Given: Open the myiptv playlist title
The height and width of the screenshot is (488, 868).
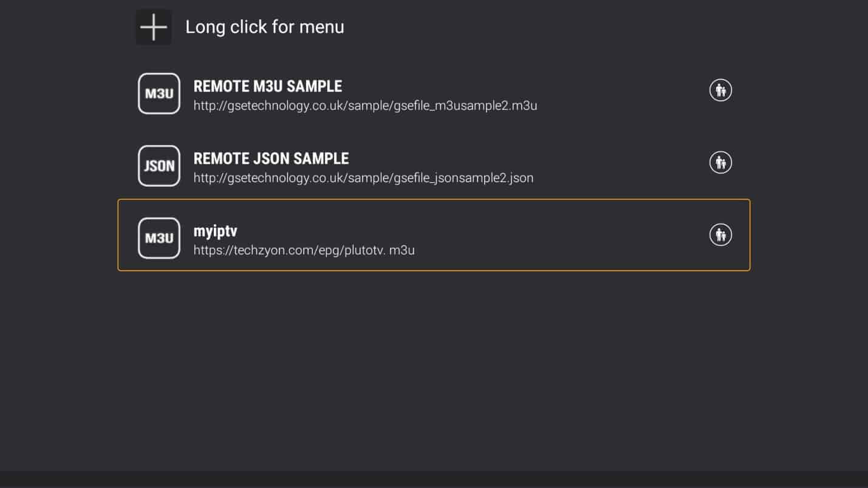Looking at the screenshot, I should (215, 231).
